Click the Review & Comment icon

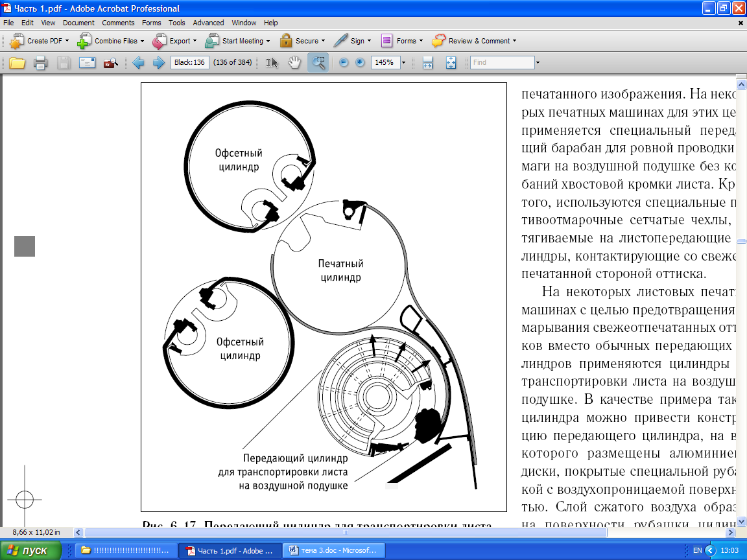[x=439, y=41]
